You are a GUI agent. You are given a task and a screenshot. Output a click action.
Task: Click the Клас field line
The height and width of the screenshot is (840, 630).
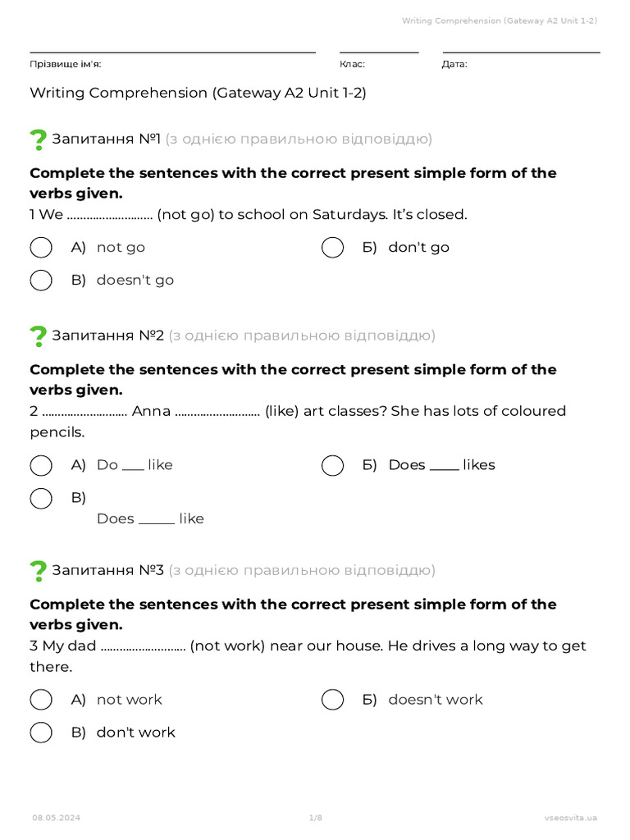(x=379, y=52)
